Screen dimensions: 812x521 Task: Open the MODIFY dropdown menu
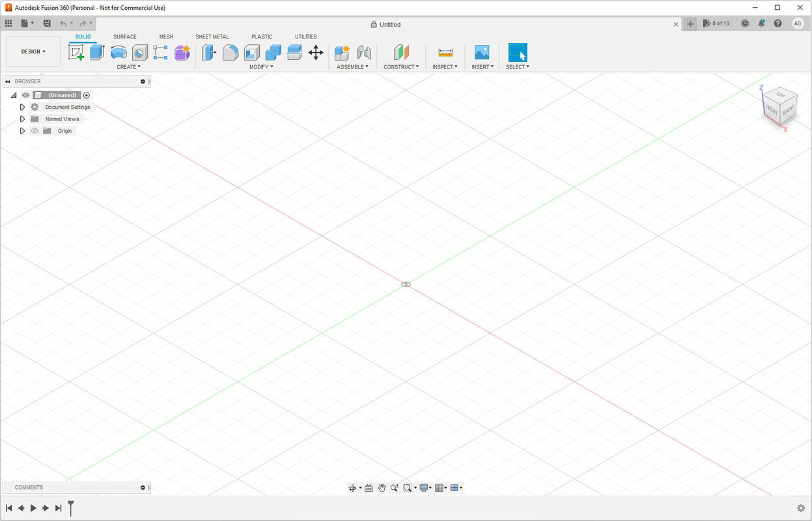(261, 67)
